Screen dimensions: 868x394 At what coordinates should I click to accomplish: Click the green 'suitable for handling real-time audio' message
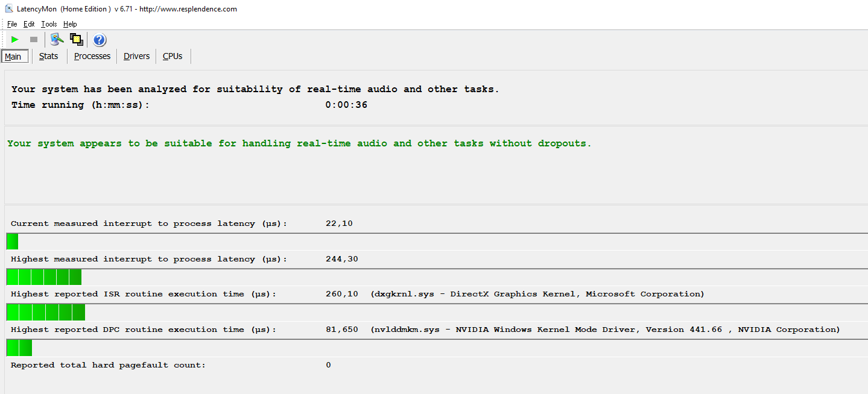tap(299, 143)
